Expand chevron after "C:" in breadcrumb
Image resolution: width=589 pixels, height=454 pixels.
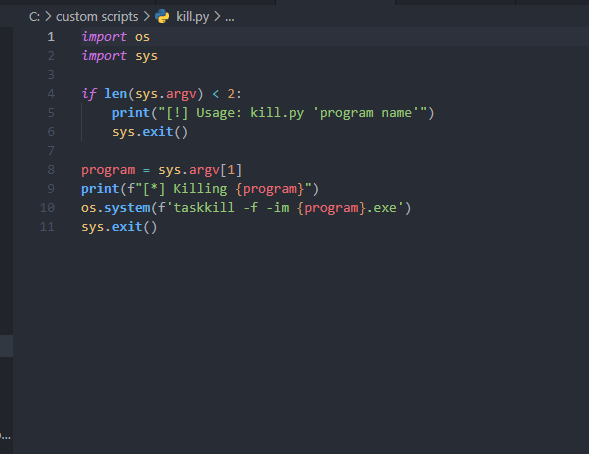click(48, 17)
